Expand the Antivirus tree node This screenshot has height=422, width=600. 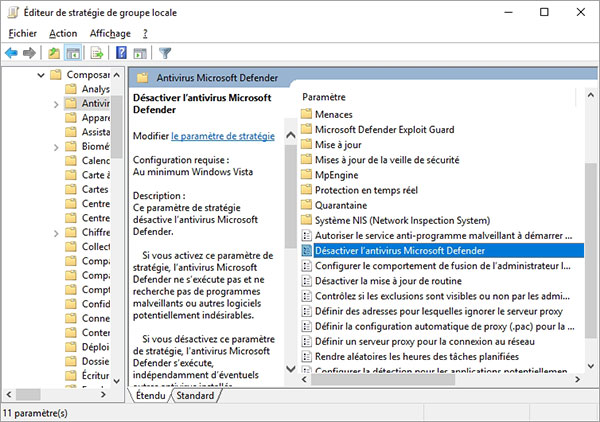pos(56,104)
